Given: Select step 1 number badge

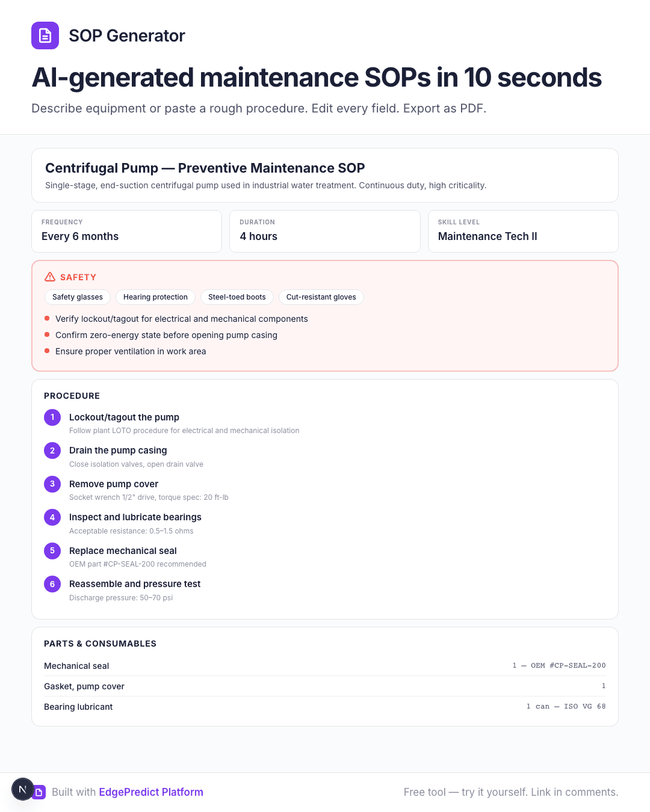Looking at the screenshot, I should (x=52, y=417).
